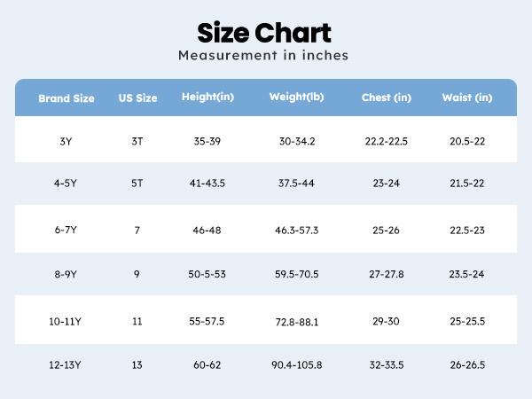Screen dimensions: 532x399
Task: Select the Brand Size column header
Action: (66, 98)
